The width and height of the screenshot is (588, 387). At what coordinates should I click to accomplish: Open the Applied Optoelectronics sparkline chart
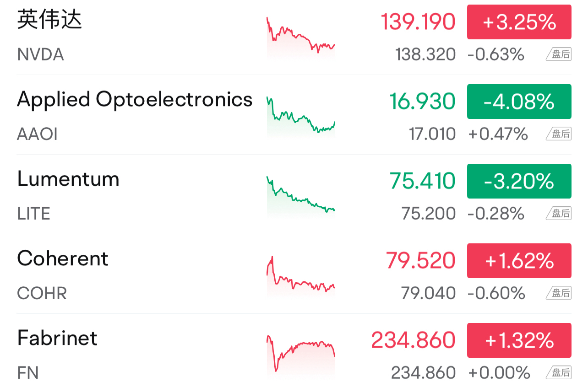pos(301,116)
